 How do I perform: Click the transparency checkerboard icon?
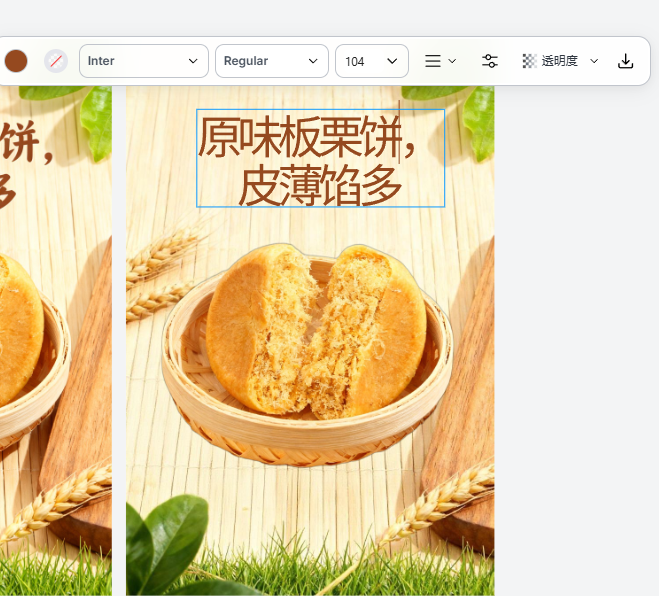click(x=529, y=61)
